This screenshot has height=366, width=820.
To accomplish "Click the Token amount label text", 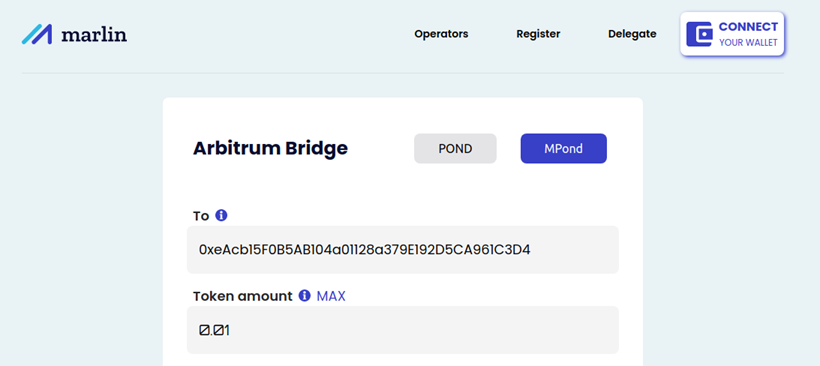I will [x=243, y=296].
